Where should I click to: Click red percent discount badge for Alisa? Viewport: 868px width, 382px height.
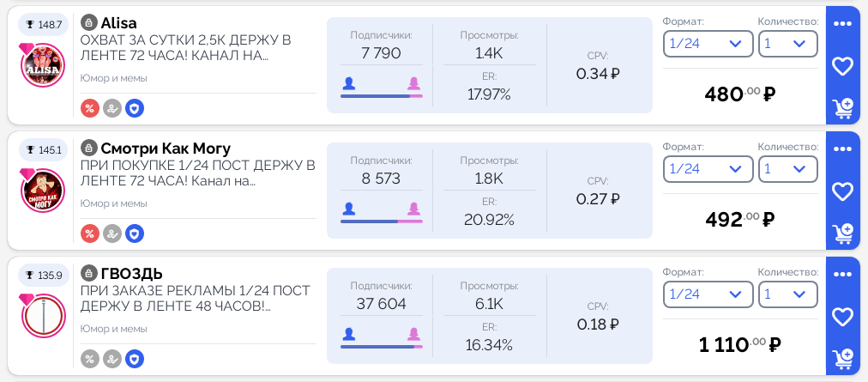click(90, 108)
